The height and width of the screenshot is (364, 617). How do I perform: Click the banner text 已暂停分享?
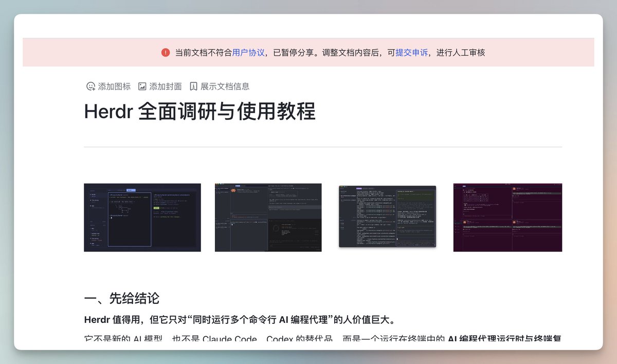[x=294, y=52]
